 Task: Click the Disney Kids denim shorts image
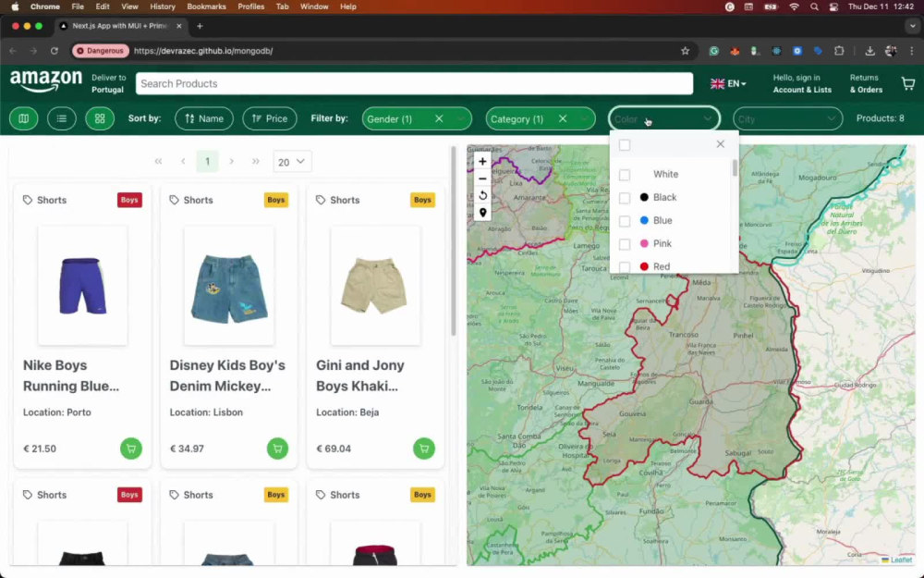229,286
